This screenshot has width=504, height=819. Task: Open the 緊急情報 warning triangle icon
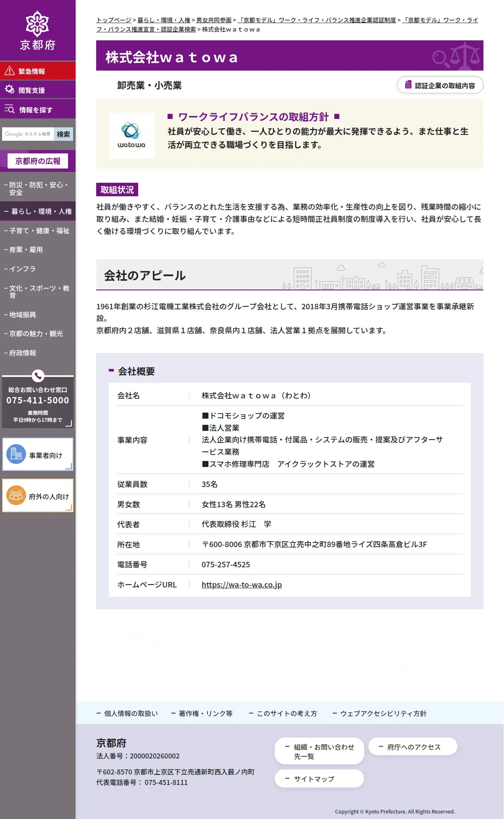pyautogui.click(x=10, y=71)
